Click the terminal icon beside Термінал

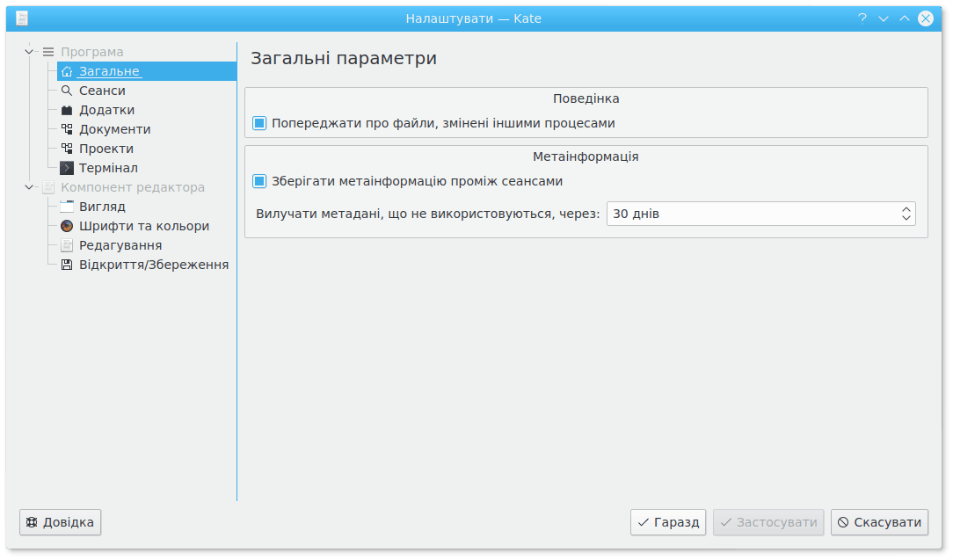pyautogui.click(x=67, y=168)
